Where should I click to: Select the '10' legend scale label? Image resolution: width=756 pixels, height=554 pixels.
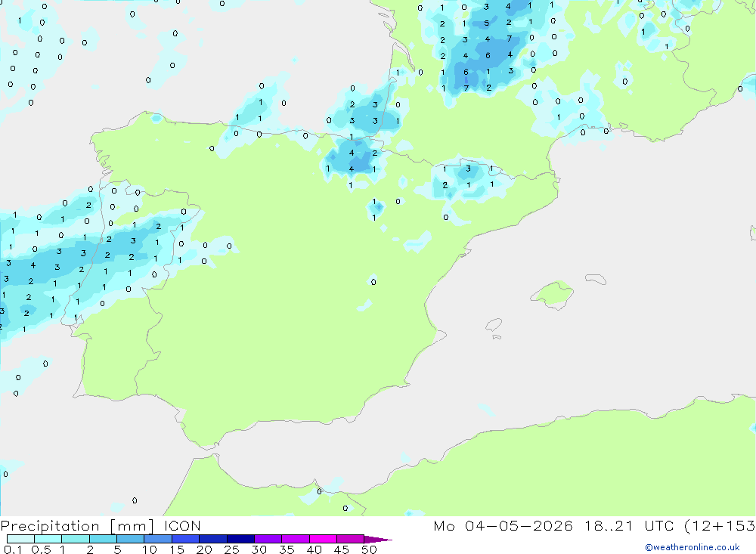(x=150, y=549)
